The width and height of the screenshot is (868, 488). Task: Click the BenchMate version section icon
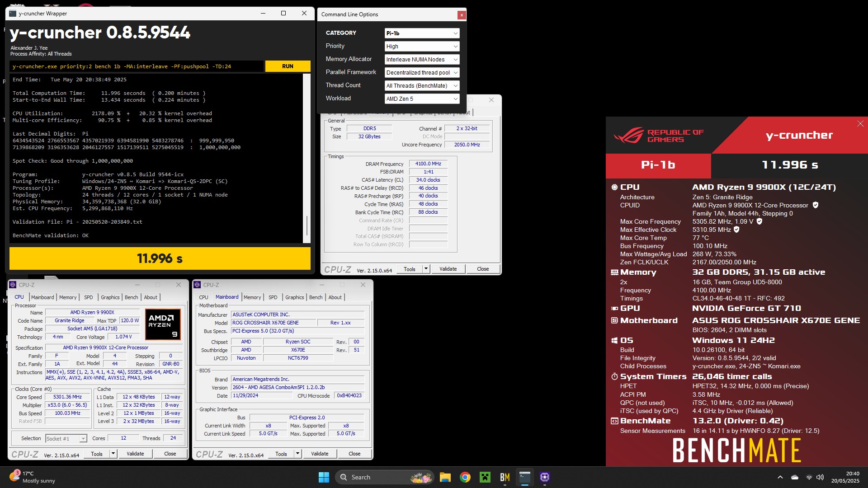614,421
